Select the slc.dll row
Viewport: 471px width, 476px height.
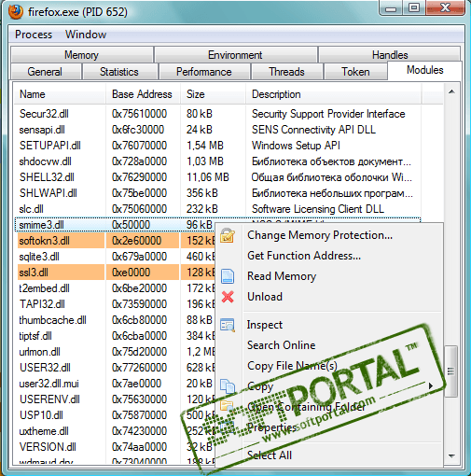[x=217, y=209]
